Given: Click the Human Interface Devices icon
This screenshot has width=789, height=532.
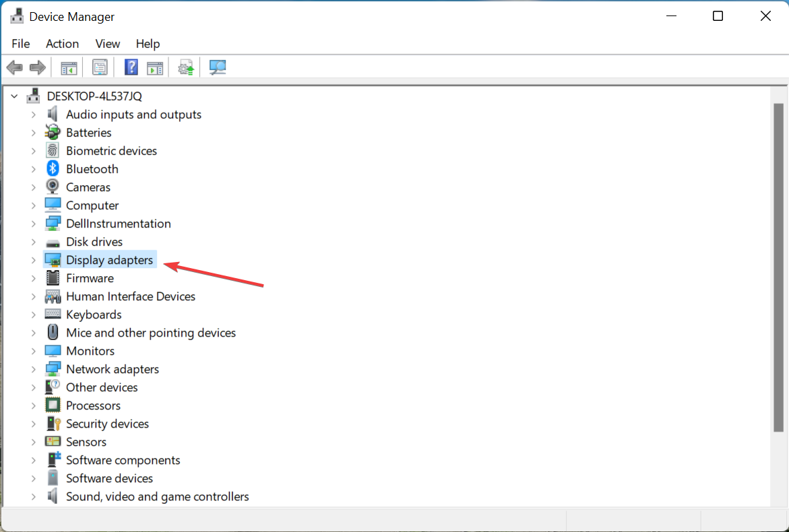Looking at the screenshot, I should pos(53,296).
